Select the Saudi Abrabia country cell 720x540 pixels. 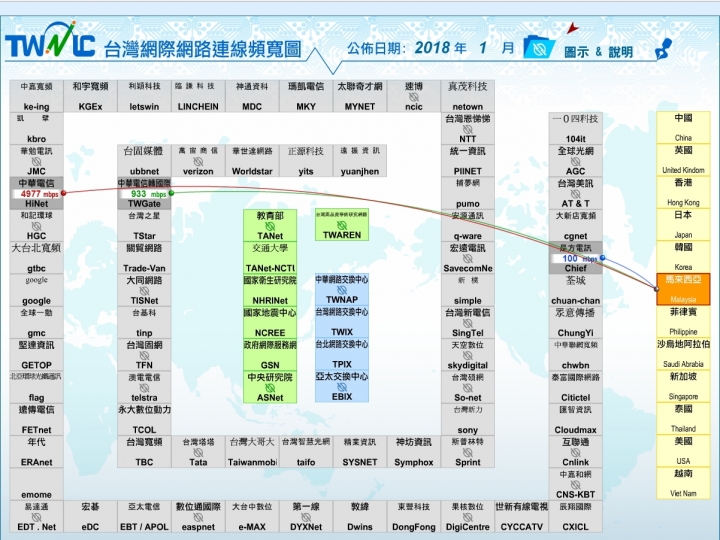[683, 354]
